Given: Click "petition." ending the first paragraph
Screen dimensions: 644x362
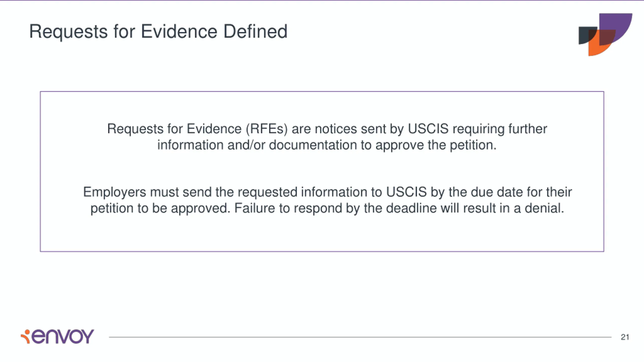Looking at the screenshot, I should [x=473, y=145].
